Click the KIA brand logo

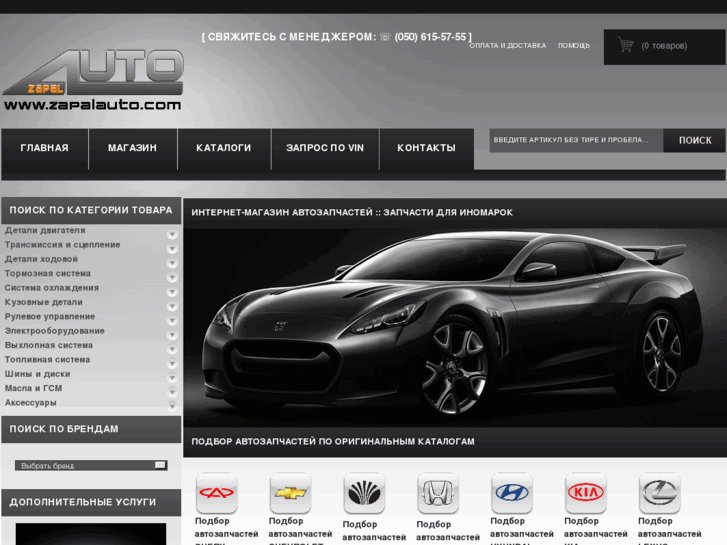pos(586,493)
